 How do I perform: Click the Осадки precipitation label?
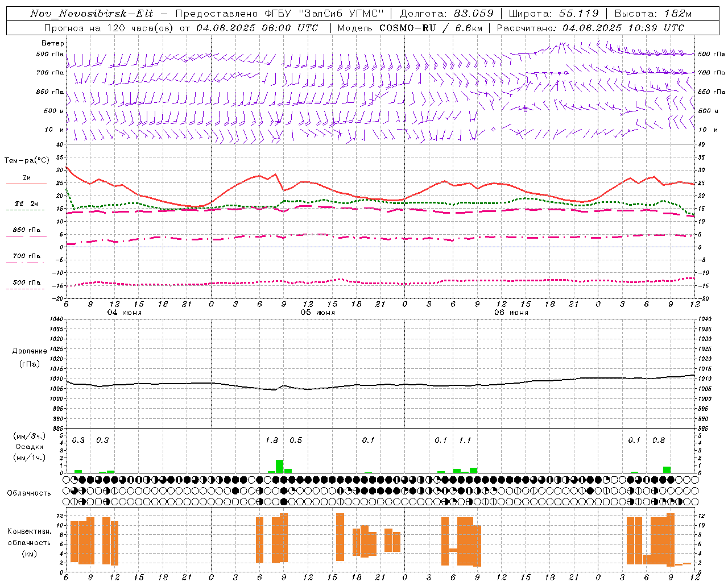[30, 447]
